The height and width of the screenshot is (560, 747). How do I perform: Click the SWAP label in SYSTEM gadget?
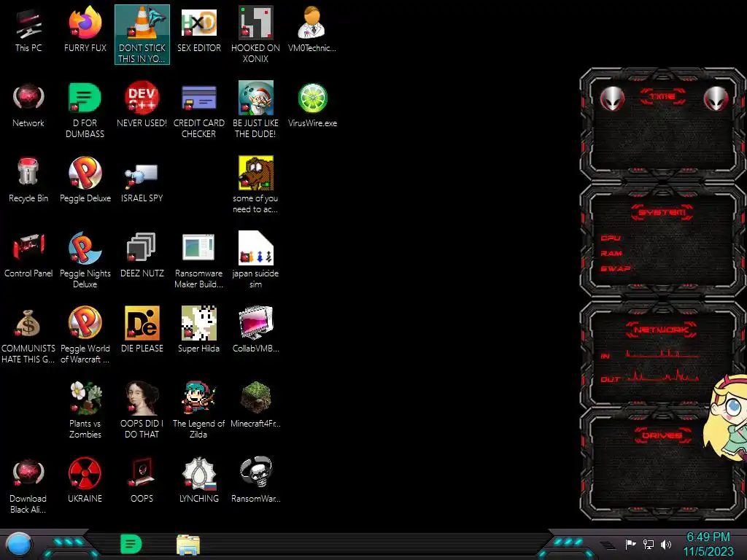tap(616, 268)
